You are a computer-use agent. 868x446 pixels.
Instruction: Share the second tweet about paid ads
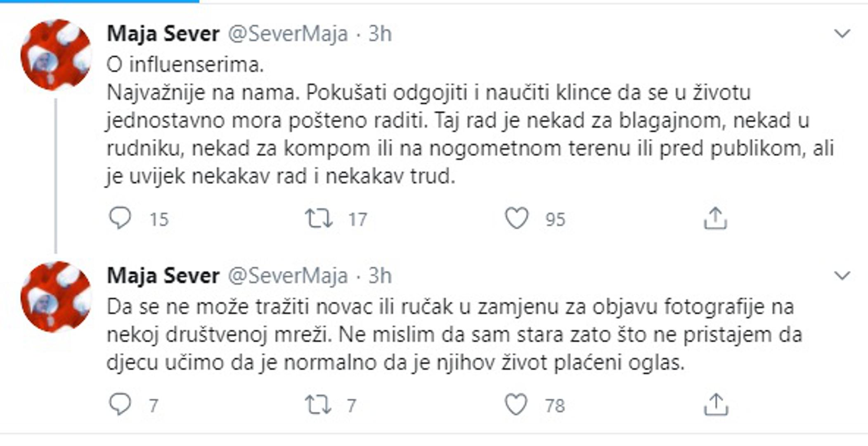click(716, 405)
